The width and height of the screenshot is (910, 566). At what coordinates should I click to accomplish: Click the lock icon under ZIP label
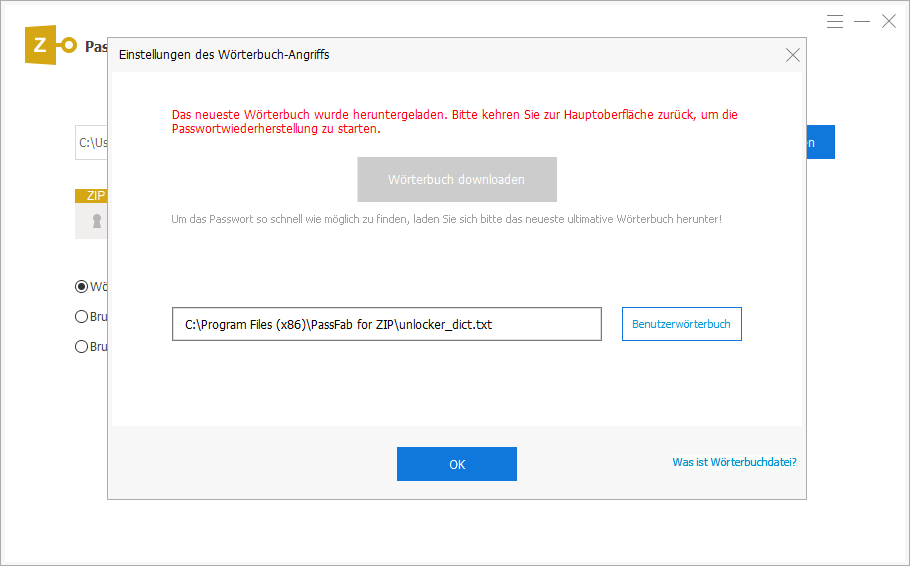[x=97, y=221]
